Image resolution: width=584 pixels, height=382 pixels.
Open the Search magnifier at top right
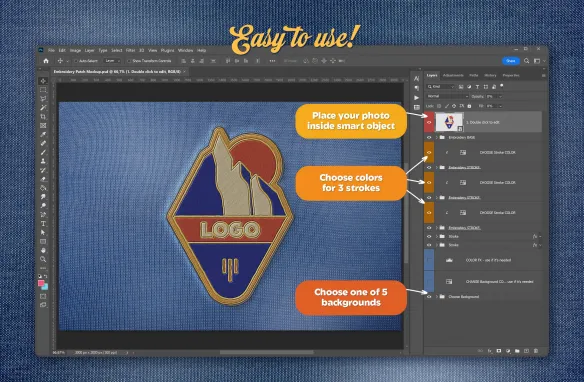pyautogui.click(x=526, y=61)
